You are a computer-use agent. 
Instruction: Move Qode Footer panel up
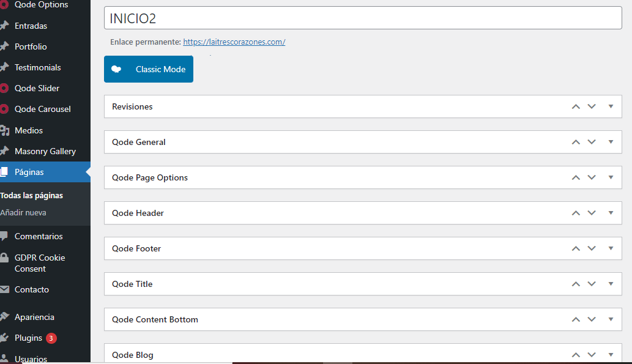[x=576, y=249]
